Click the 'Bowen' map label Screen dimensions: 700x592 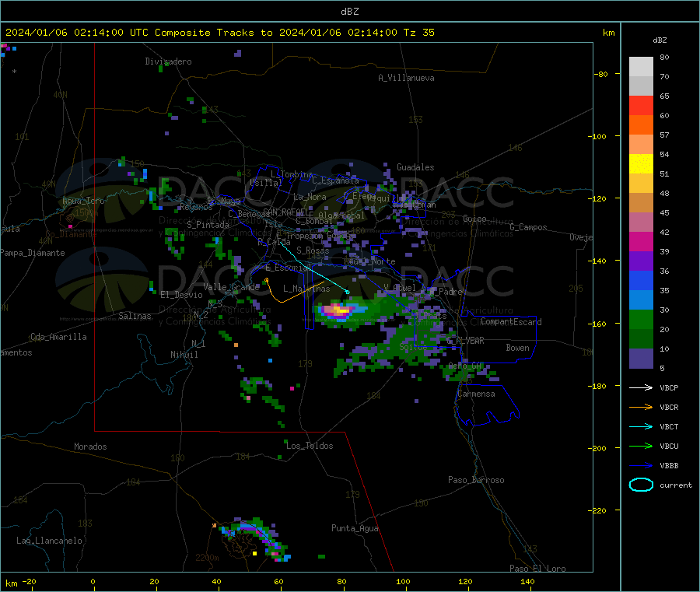(518, 348)
